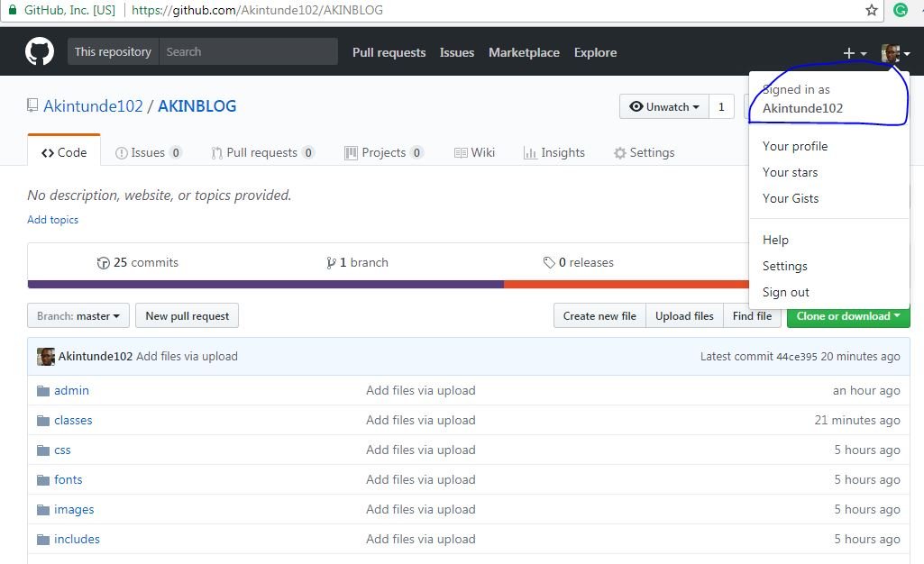
Task: Click Pull requests in top navigation
Action: pos(389,52)
